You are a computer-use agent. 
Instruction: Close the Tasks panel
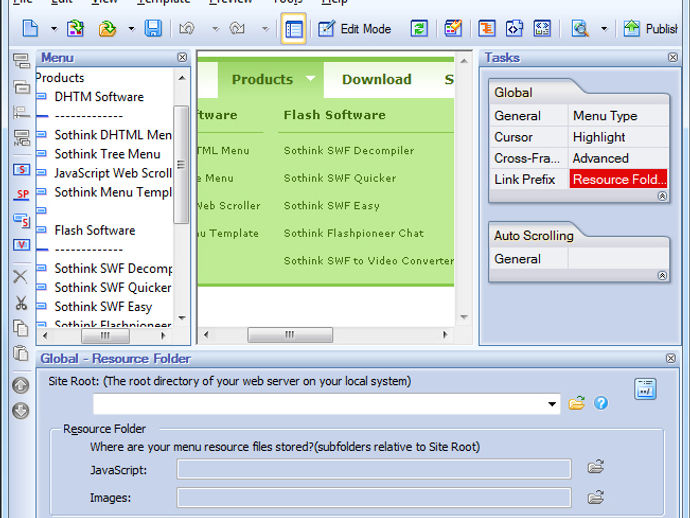[x=673, y=57]
